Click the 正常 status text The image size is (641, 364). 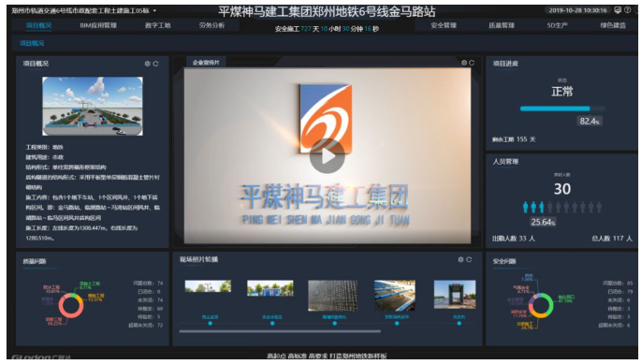562,91
